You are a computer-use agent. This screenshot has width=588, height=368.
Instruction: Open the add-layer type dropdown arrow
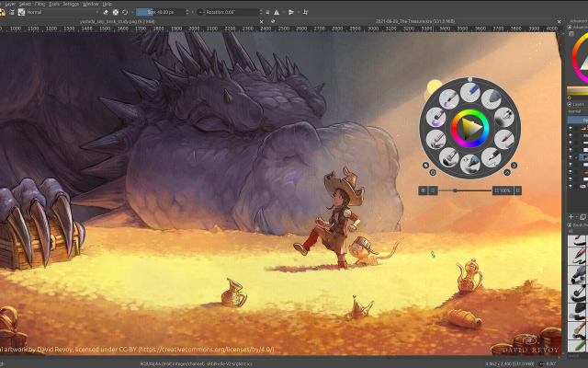click(577, 217)
